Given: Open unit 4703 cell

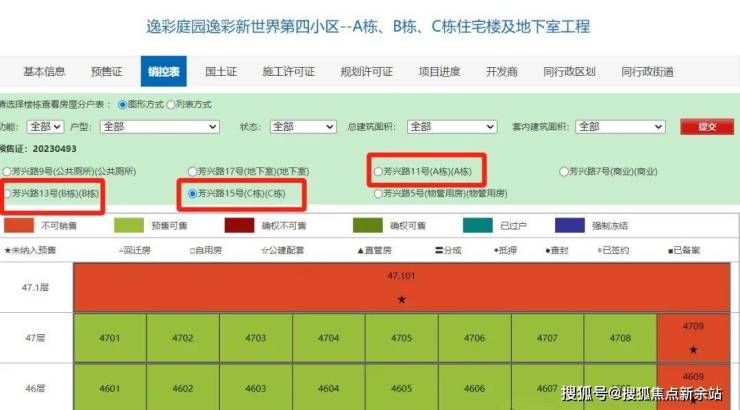Looking at the screenshot, I should click(x=255, y=338).
